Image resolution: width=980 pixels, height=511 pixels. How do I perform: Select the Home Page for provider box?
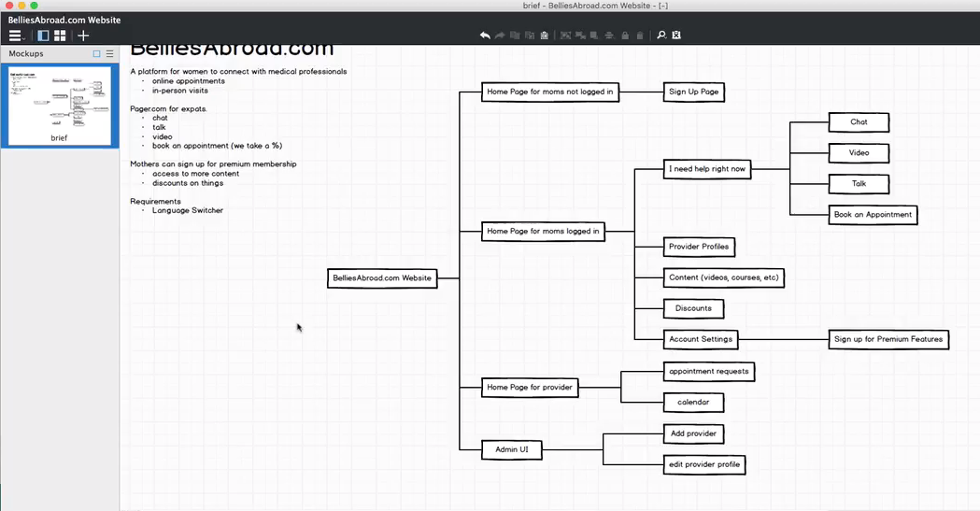pos(530,388)
